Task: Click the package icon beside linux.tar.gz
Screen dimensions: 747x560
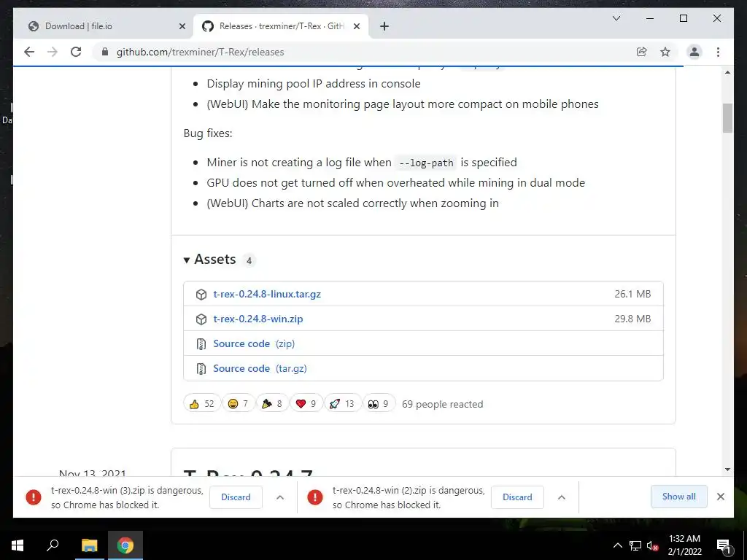Action: [201, 295]
